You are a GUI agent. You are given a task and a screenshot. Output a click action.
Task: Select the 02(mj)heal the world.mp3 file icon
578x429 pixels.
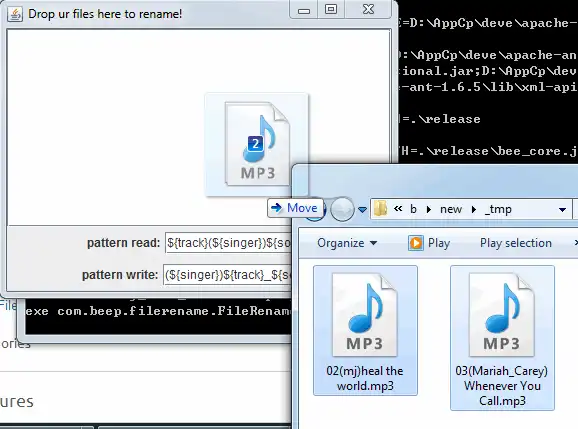click(x=365, y=315)
